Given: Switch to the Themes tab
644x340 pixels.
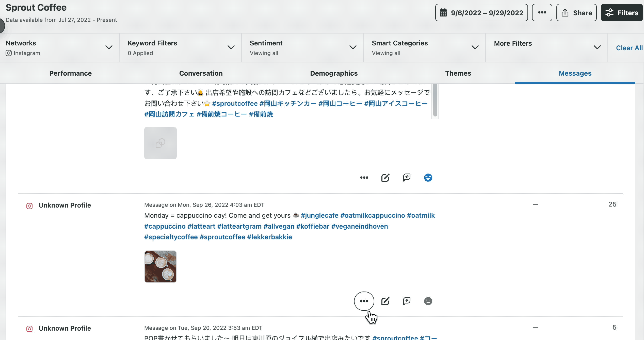Looking at the screenshot, I should point(458,73).
